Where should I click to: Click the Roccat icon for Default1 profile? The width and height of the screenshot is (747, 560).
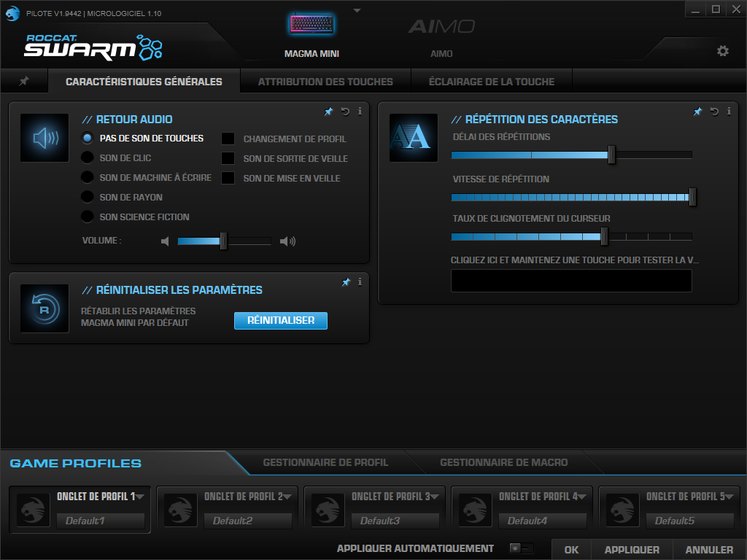tap(33, 510)
